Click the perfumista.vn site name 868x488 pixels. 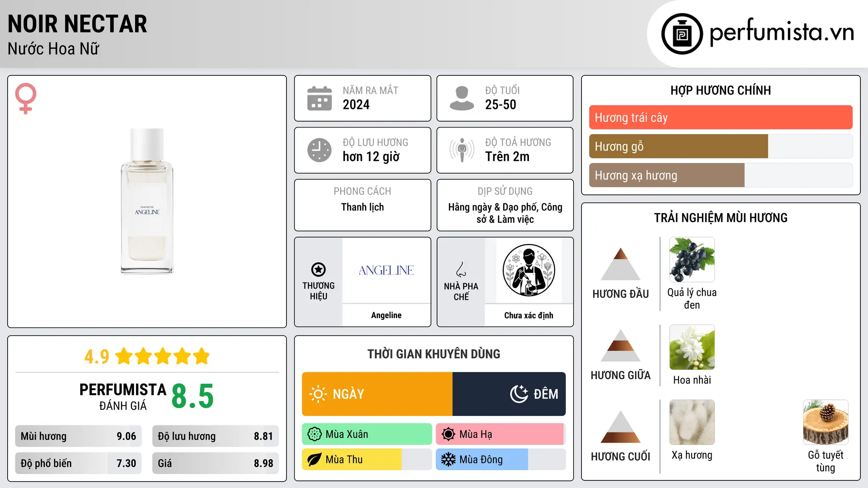[x=782, y=32]
